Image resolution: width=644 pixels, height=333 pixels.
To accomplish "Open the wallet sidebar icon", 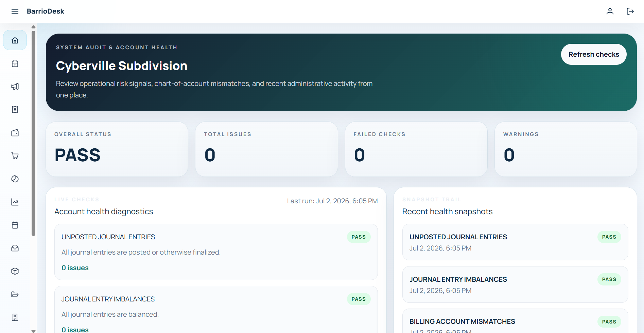I will pyautogui.click(x=15, y=133).
